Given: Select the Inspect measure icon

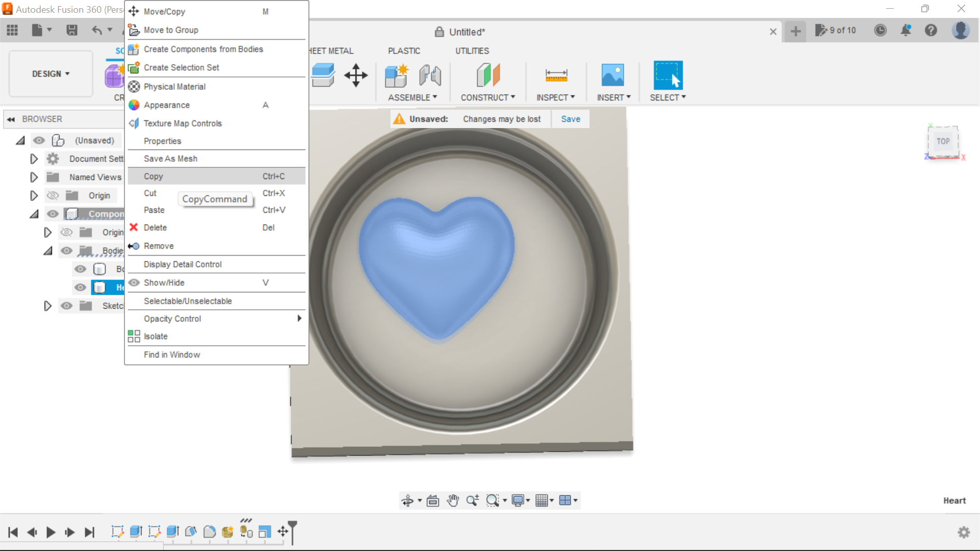Looking at the screenshot, I should 556,75.
